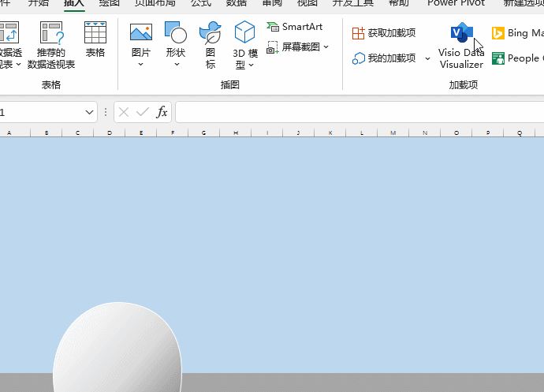
Task: Click the fx insert function icon
Action: 162,112
